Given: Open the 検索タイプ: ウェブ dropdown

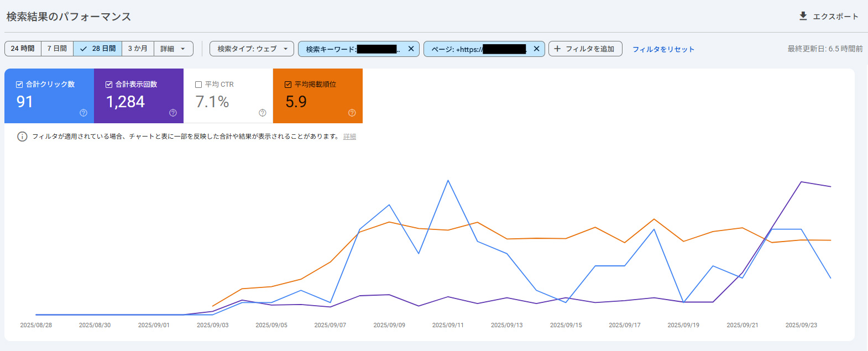Looking at the screenshot, I should (252, 49).
